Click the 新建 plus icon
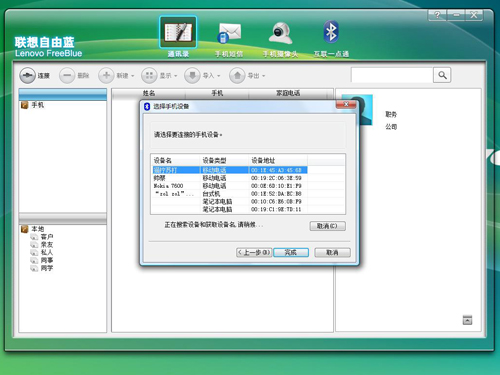The height and width of the screenshot is (375, 500). (106, 75)
